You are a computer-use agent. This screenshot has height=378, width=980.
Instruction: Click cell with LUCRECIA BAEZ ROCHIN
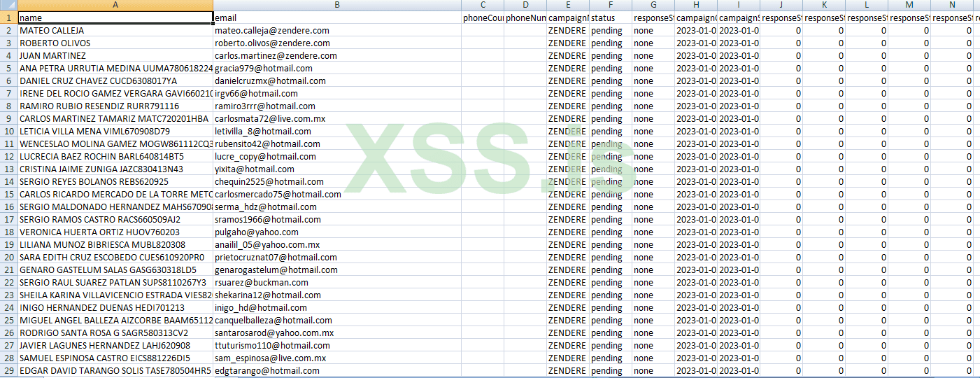point(115,156)
